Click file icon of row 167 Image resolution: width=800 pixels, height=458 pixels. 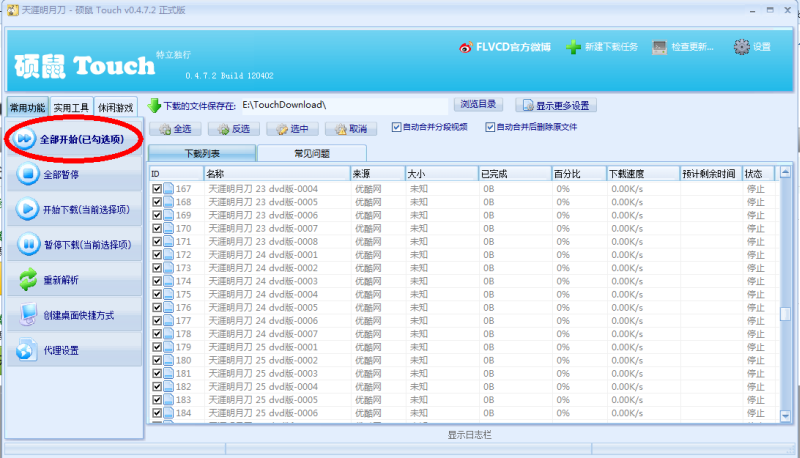(x=168, y=189)
